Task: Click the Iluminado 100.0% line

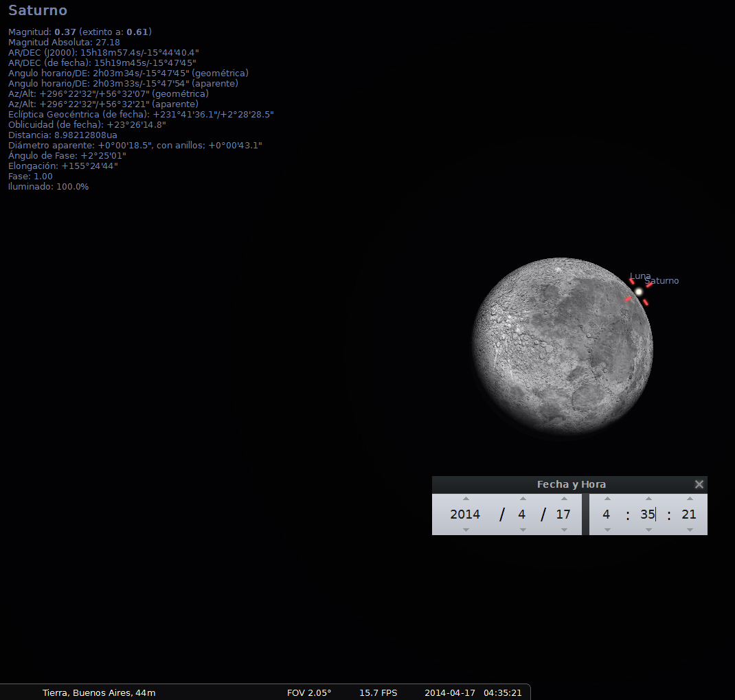Action: click(x=48, y=187)
